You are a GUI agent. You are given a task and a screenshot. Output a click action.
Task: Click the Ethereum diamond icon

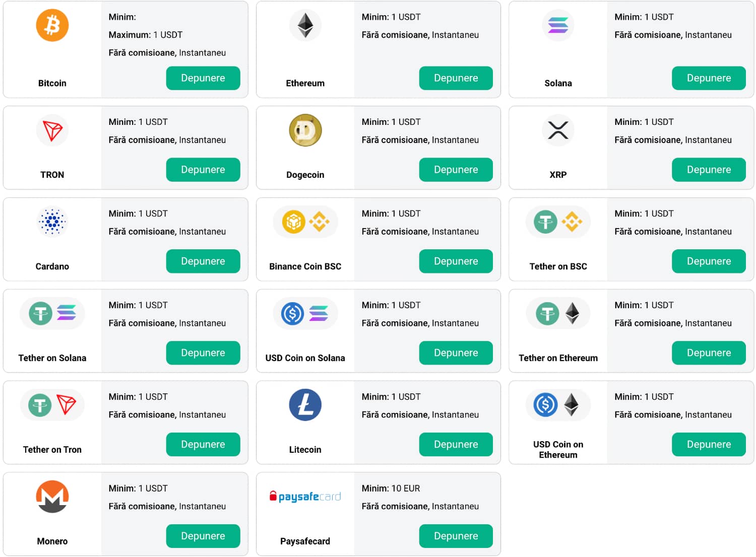point(305,25)
